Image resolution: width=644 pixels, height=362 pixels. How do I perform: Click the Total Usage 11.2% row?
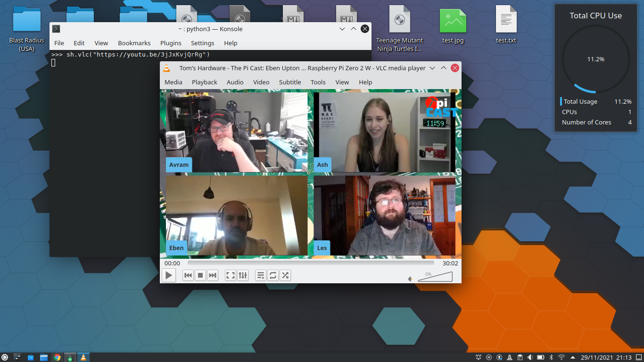pos(596,101)
